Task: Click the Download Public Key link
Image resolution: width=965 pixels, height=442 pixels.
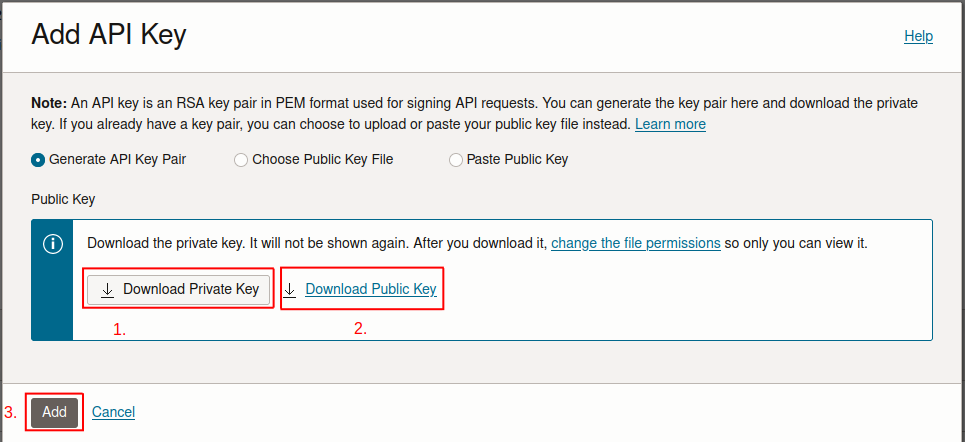Action: [x=371, y=289]
